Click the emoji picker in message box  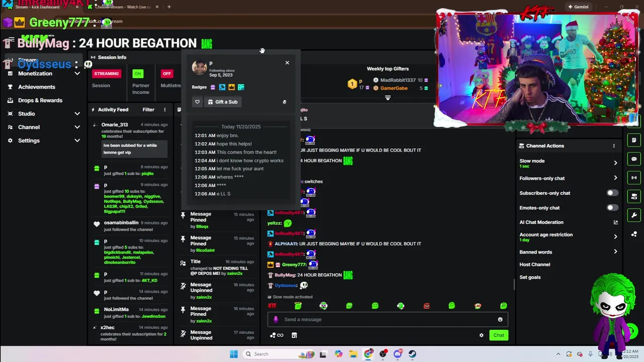500,319
